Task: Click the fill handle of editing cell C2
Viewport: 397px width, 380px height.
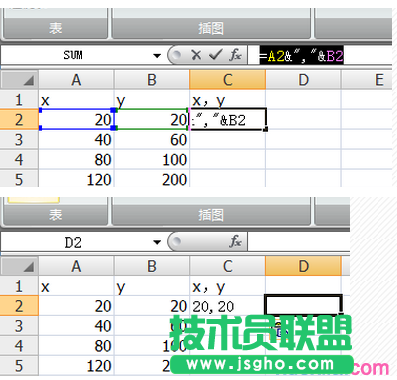Action: click(266, 129)
